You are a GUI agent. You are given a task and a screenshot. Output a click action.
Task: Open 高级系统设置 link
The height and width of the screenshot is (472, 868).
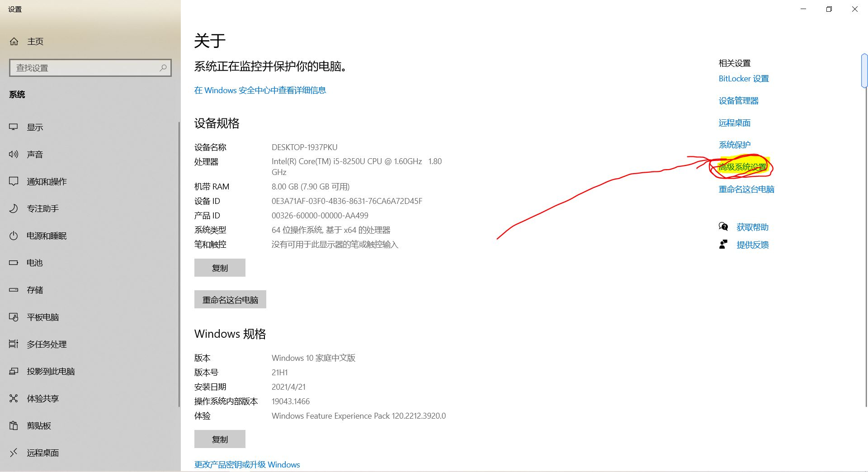743,167
